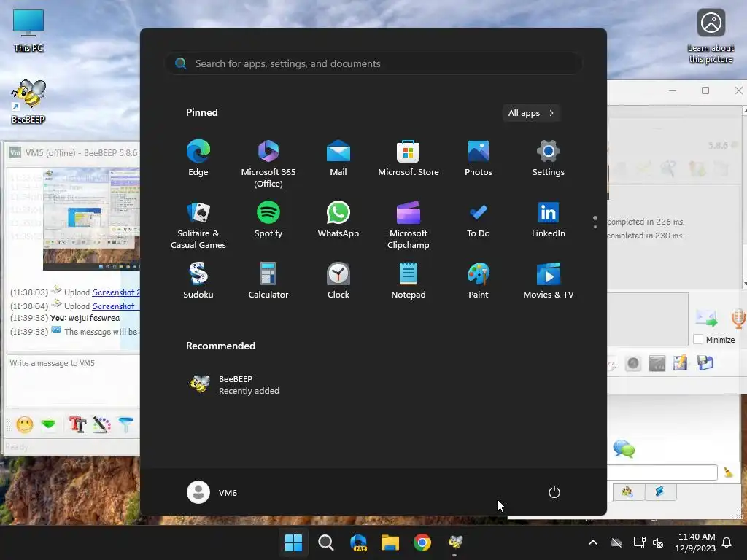Image resolution: width=747 pixels, height=560 pixels.
Task: Open the LinkedIn pinned app
Action: point(549,219)
